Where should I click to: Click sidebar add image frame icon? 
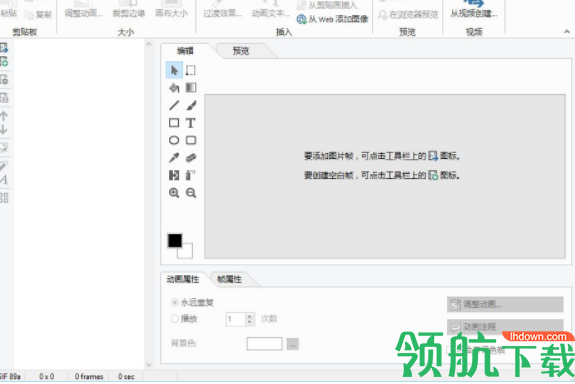tap(4, 48)
